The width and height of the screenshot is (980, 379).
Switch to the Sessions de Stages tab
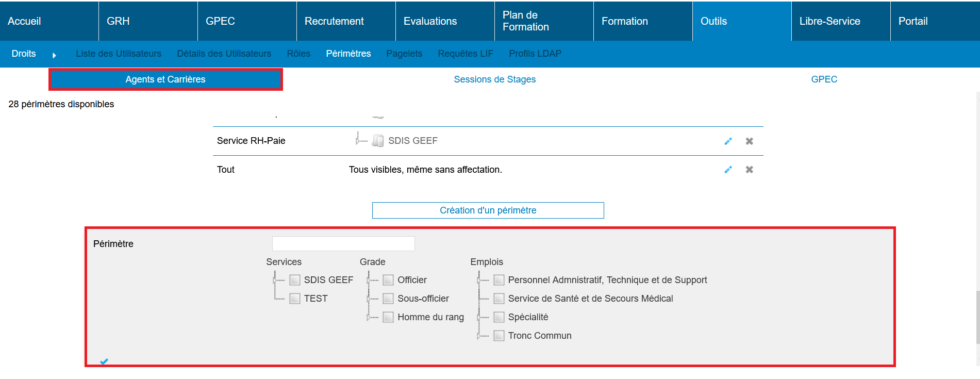[x=494, y=79]
